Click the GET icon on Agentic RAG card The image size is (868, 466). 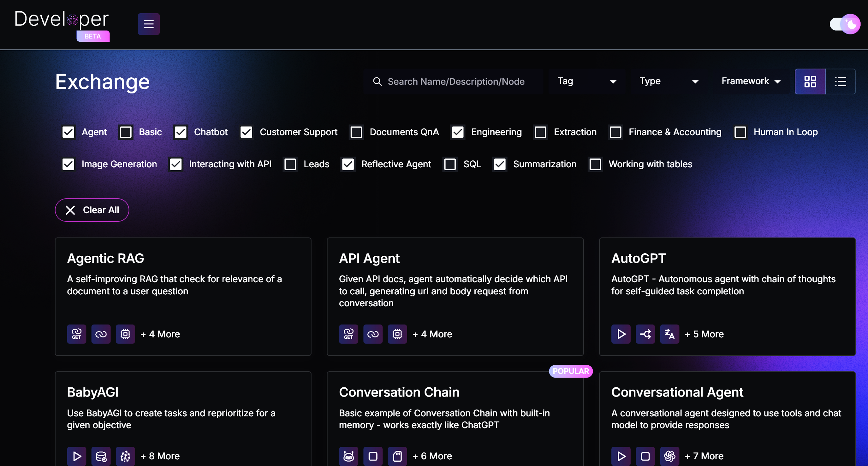(x=77, y=334)
